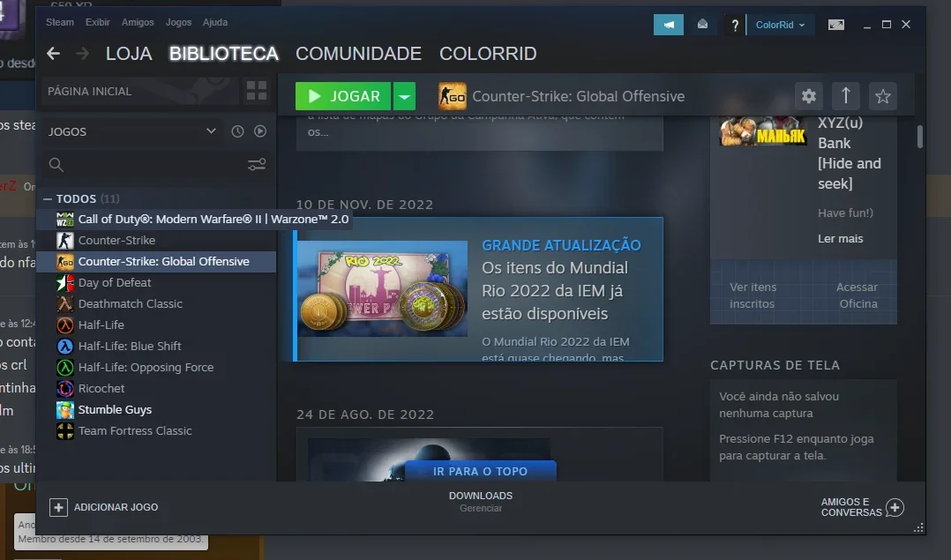Go to the BIBLIOTECA tab
The image size is (951, 560).
(x=224, y=53)
